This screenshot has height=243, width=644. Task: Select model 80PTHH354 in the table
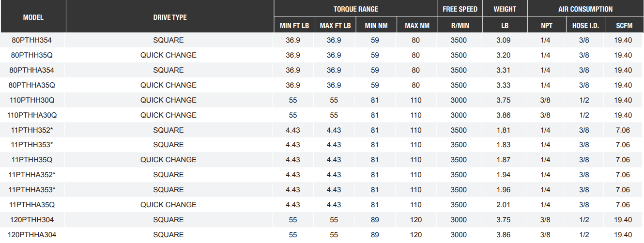pyautogui.click(x=33, y=40)
